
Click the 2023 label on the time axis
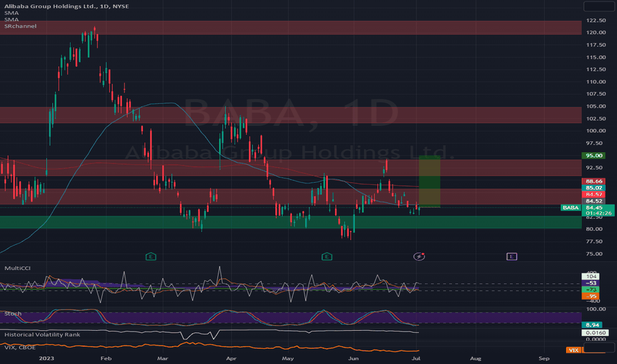click(46, 358)
